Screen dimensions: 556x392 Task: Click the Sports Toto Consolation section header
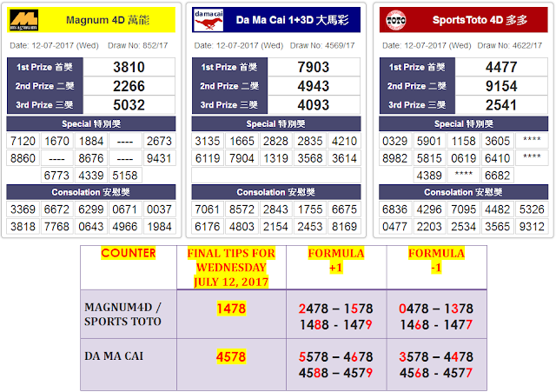(463, 192)
